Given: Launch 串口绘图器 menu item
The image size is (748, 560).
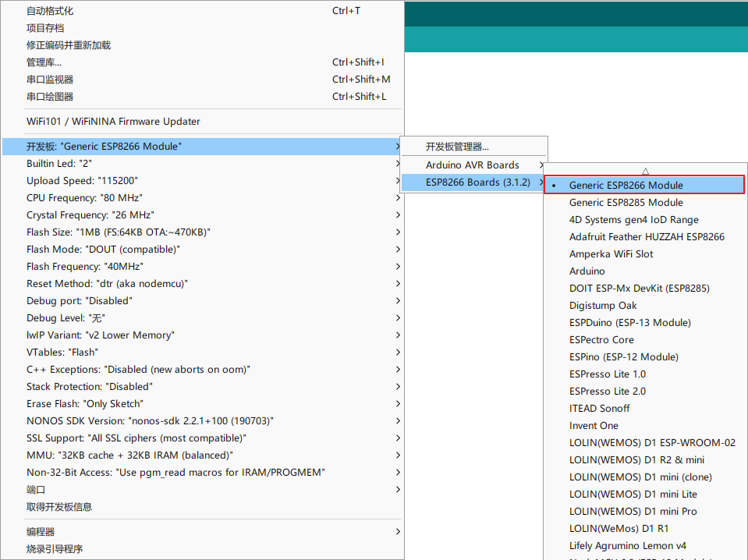Looking at the screenshot, I should pyautogui.click(x=203, y=97).
